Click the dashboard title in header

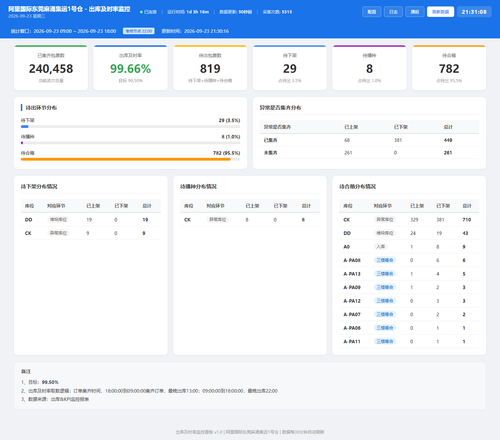(69, 9)
